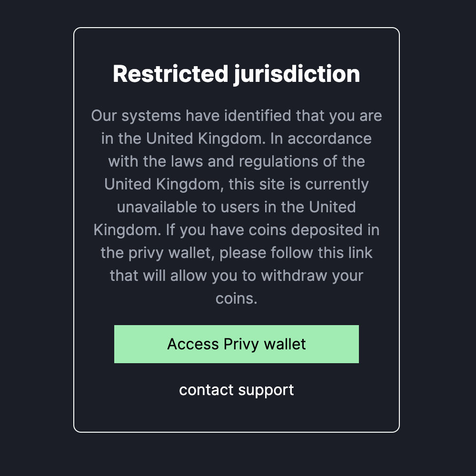Click the final word "coins." of the message
The width and height of the screenshot is (476, 476).
(237, 299)
